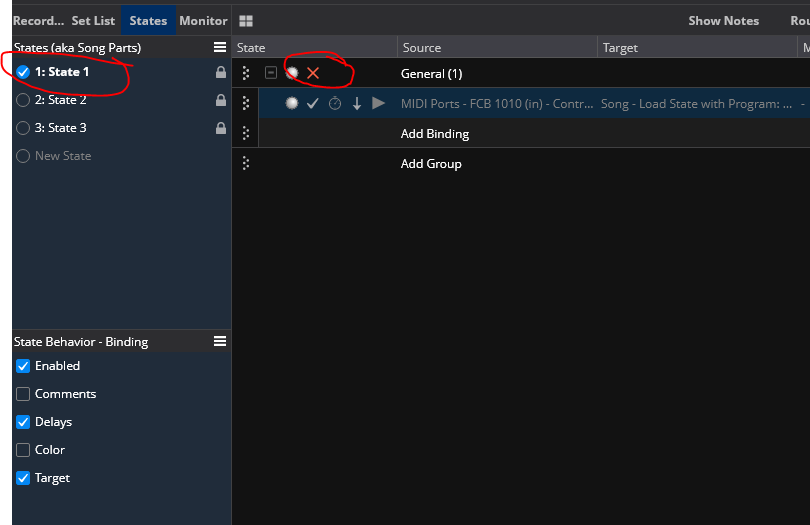Open States panel hamburger menu
This screenshot has width=810, height=525.
pyautogui.click(x=220, y=47)
